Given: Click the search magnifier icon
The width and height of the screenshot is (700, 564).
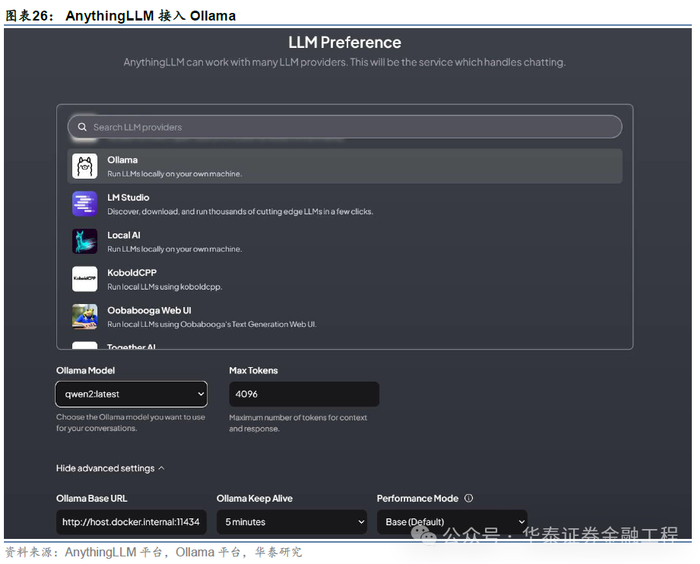Looking at the screenshot, I should (x=82, y=127).
